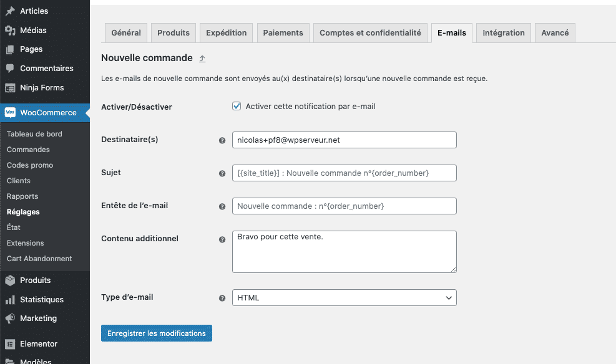Switch to the Expédition tab
616x364 pixels.
pos(226,32)
